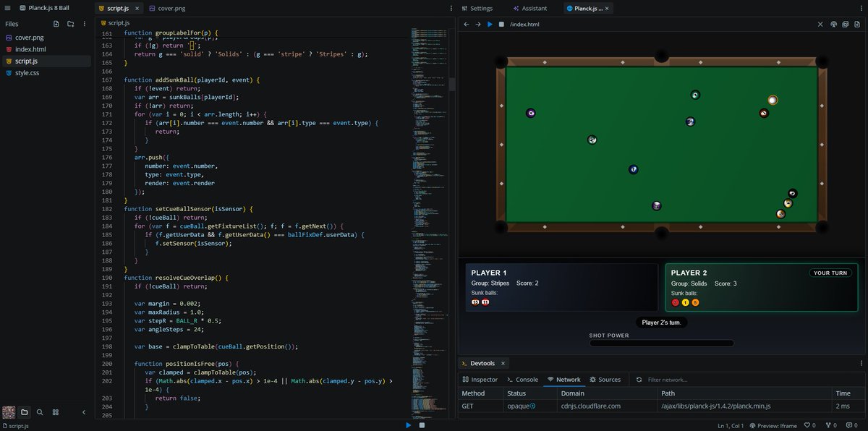This screenshot has width=868, height=431.
Task: Create a new file in Files panel
Action: (56, 24)
